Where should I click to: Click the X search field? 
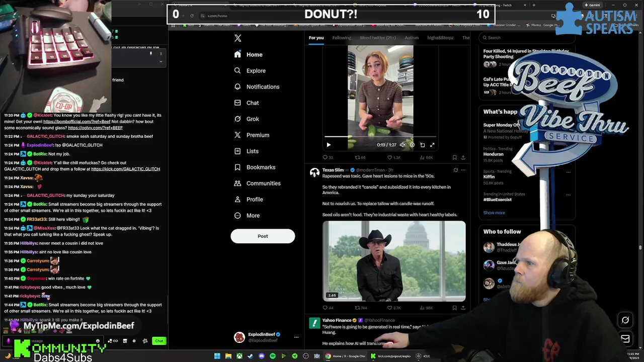[x=526, y=38]
